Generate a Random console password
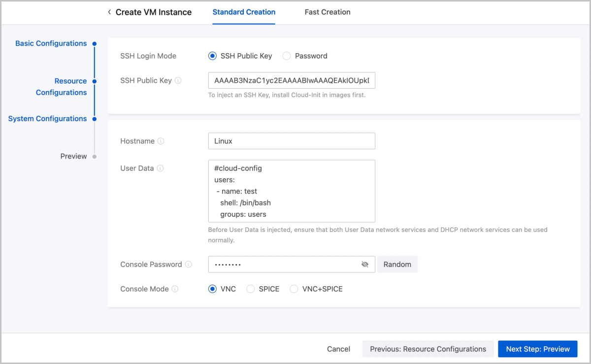The width and height of the screenshot is (591, 364). (397, 265)
